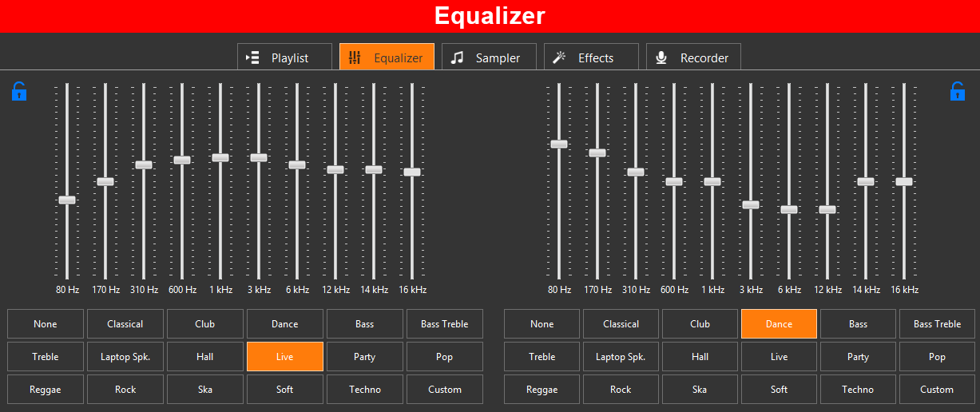Toggle the left equalizer blue lock icon
The height and width of the screenshot is (412, 980).
19,91
